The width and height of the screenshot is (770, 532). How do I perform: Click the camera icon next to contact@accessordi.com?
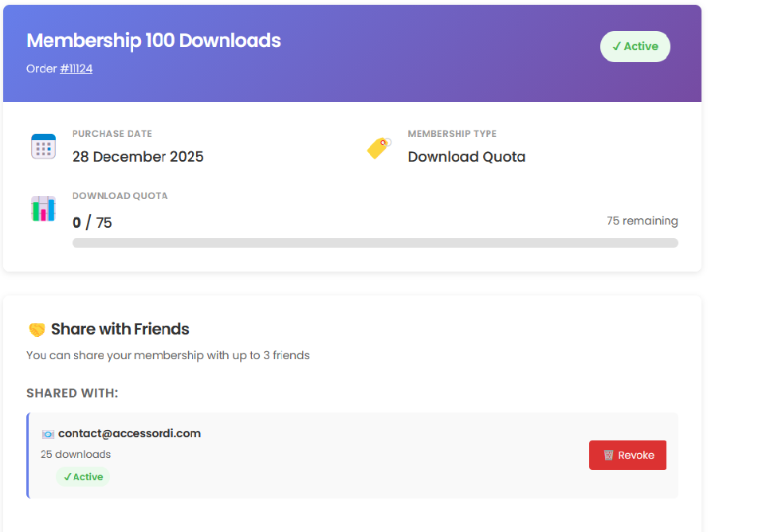[x=49, y=433]
